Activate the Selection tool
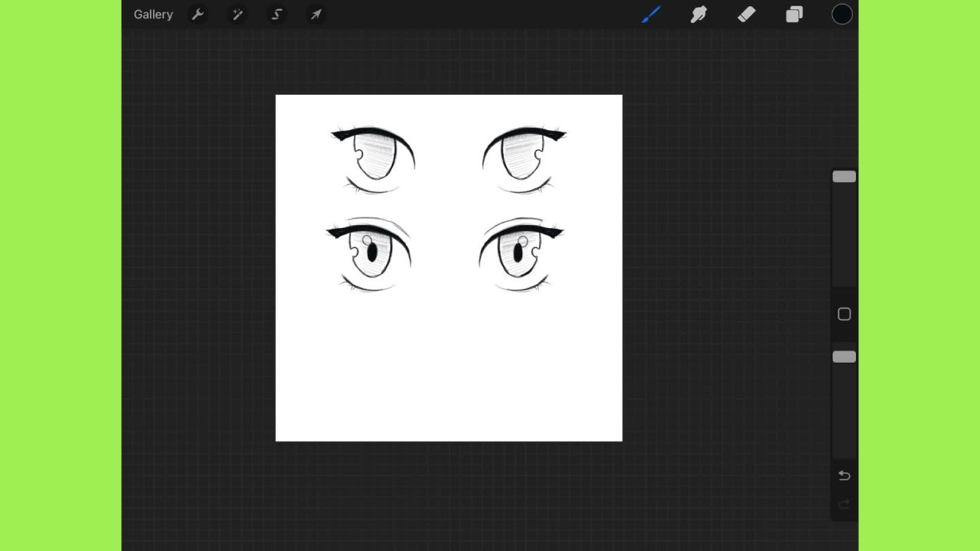The width and height of the screenshot is (980, 551). tap(277, 15)
